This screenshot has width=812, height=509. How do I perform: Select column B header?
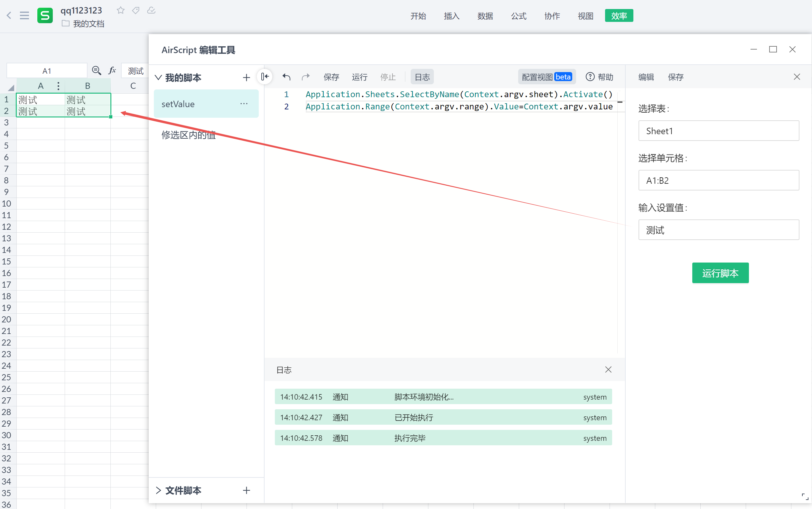(x=88, y=86)
